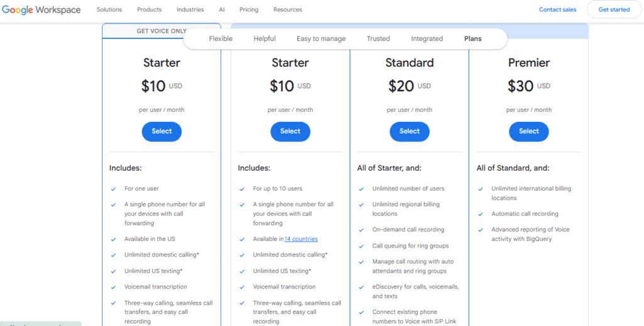
Task: Click the checkmark icon beside Automatic call recording
Action: tap(480, 214)
